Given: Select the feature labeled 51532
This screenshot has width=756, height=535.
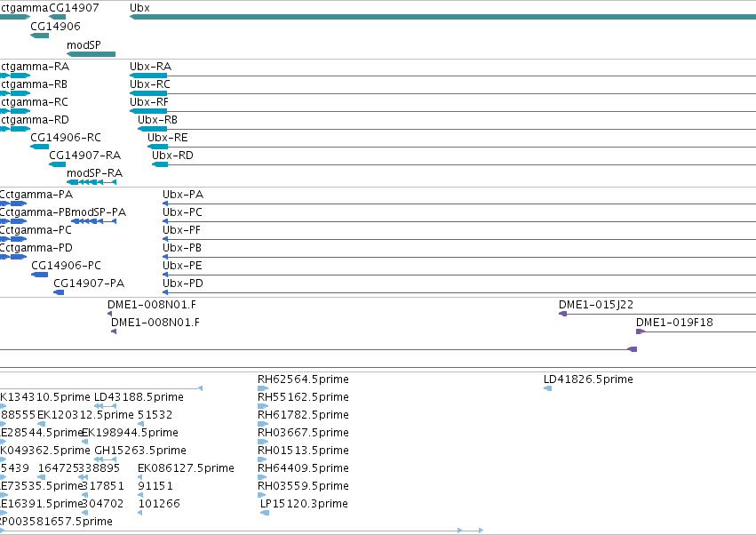Looking at the screenshot, I should (155, 415).
